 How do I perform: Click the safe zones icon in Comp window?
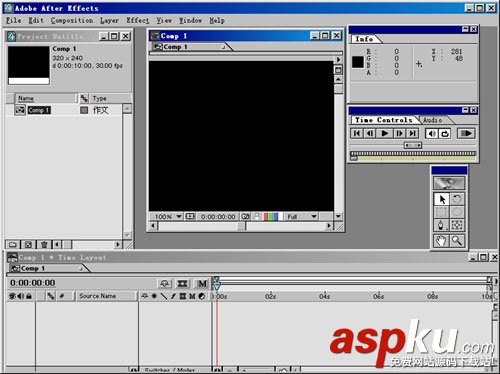190,217
